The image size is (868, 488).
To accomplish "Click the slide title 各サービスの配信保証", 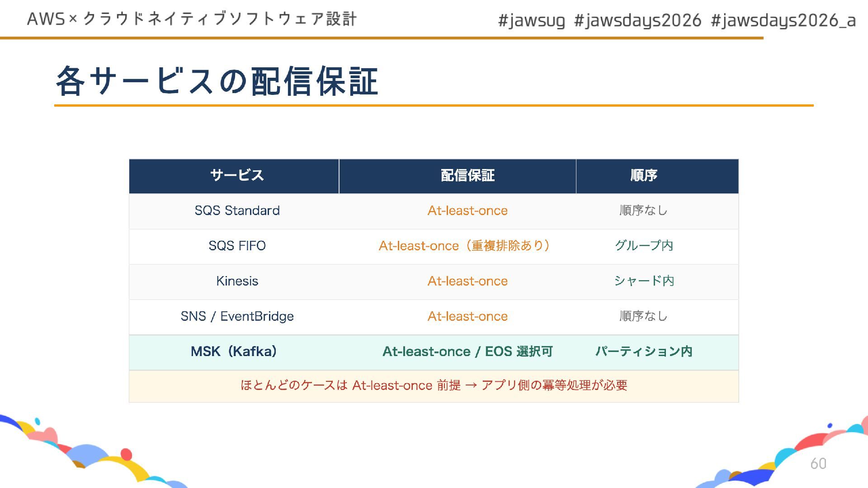I will pyautogui.click(x=217, y=81).
